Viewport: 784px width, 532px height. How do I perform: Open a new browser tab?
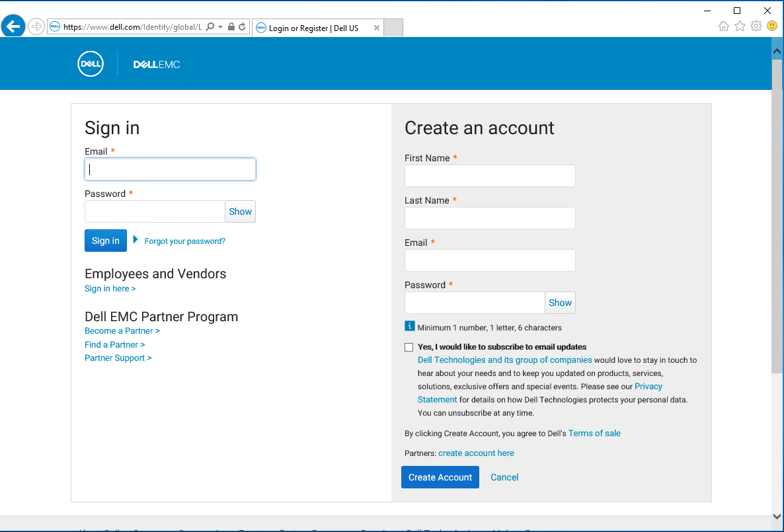(393, 27)
